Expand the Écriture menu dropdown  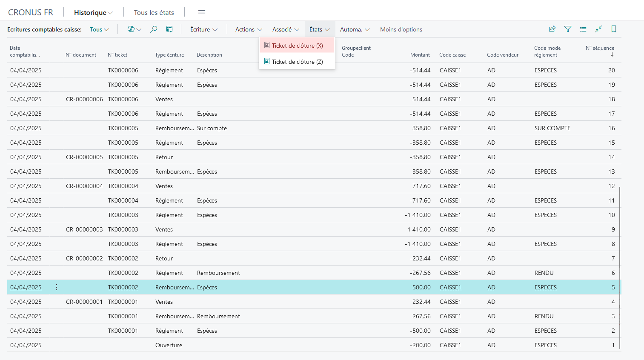[x=204, y=29]
